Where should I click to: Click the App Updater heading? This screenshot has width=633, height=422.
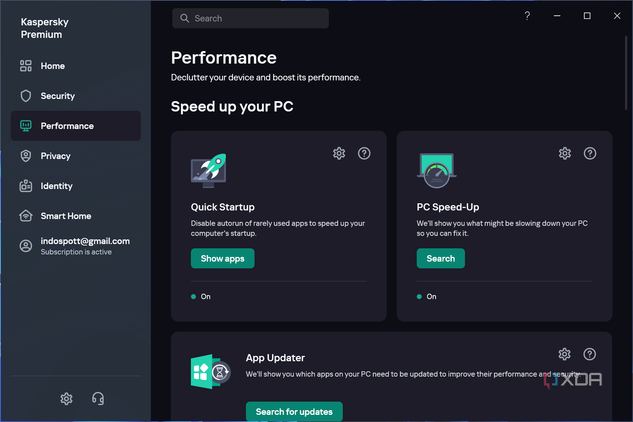[x=275, y=358]
